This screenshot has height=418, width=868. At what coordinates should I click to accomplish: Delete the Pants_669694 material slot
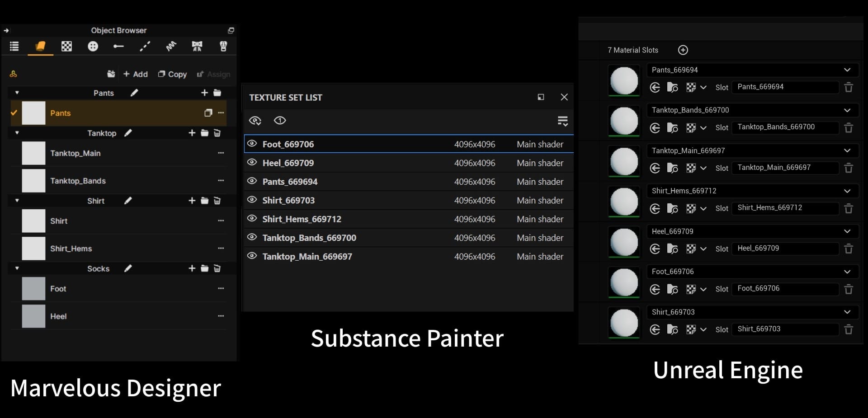pos(849,87)
